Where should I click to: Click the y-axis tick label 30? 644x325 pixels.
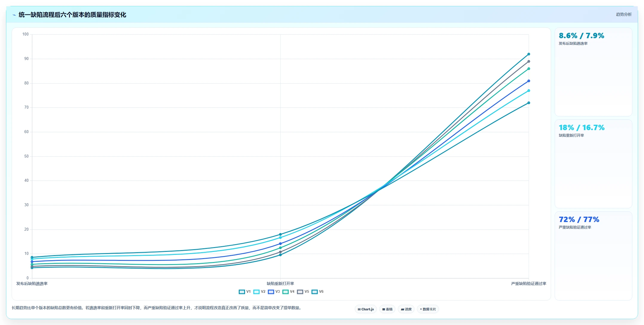pos(27,205)
